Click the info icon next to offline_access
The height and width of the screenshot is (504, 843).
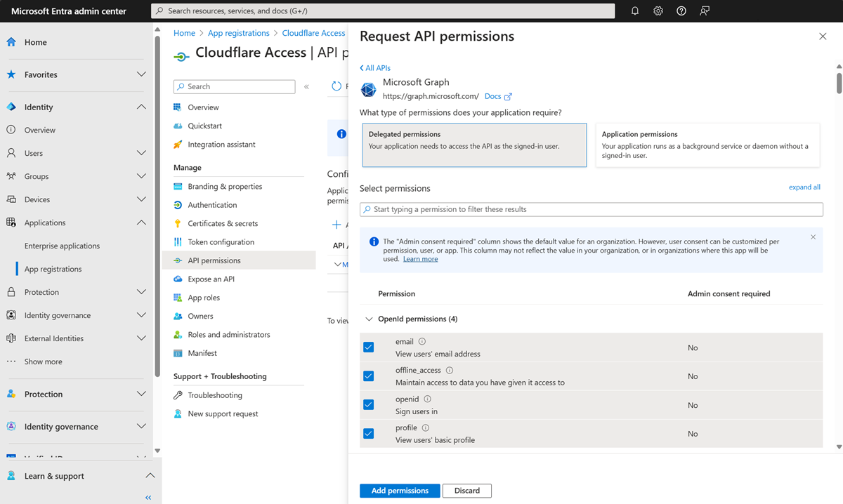pyautogui.click(x=450, y=371)
